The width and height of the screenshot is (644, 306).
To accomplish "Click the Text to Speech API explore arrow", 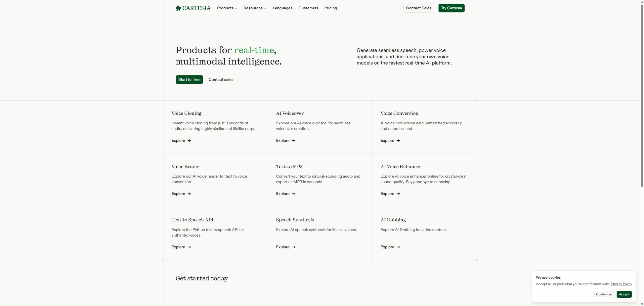I will click(189, 247).
